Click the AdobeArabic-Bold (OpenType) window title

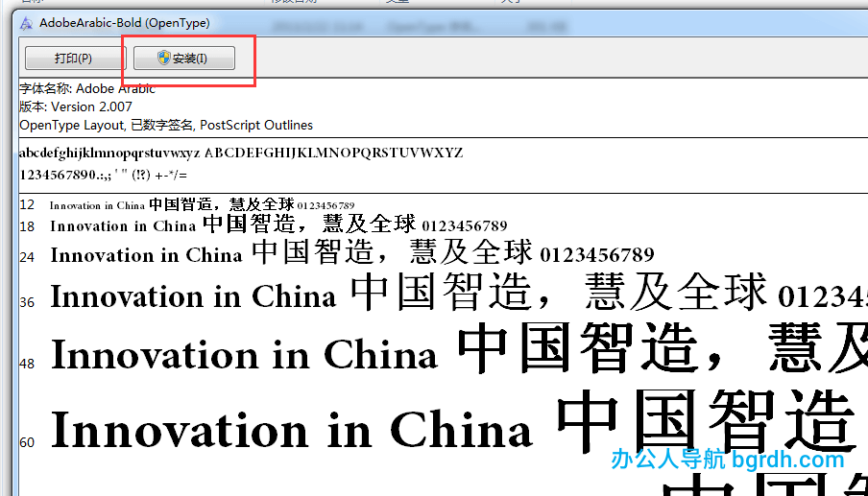coord(125,23)
